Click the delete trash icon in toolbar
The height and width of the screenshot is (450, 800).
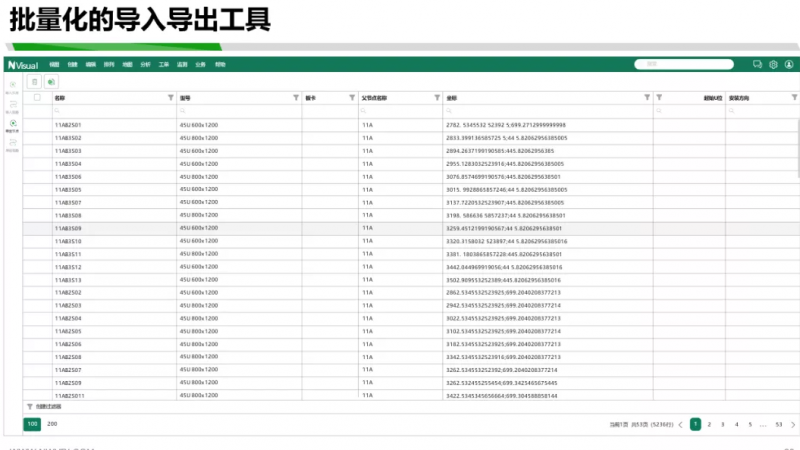(x=35, y=81)
